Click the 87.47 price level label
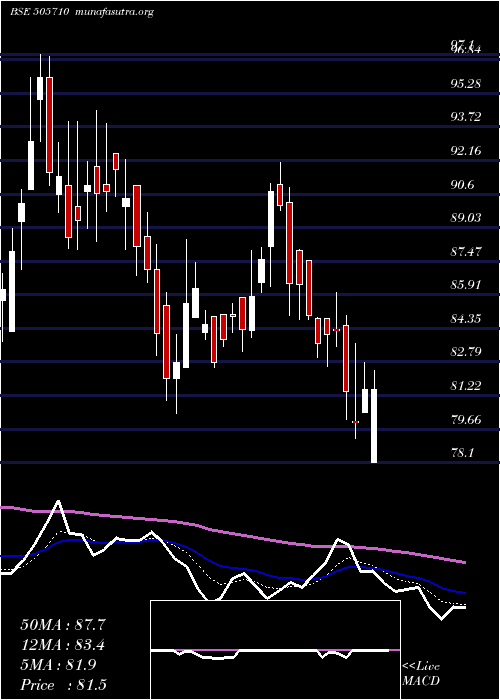The height and width of the screenshot is (700, 500). 466,251
